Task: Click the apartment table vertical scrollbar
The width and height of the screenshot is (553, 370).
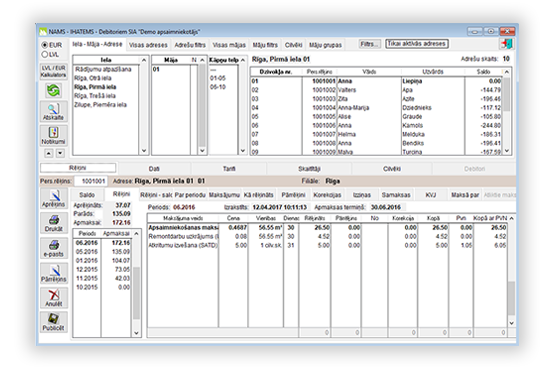Action: [x=507, y=111]
